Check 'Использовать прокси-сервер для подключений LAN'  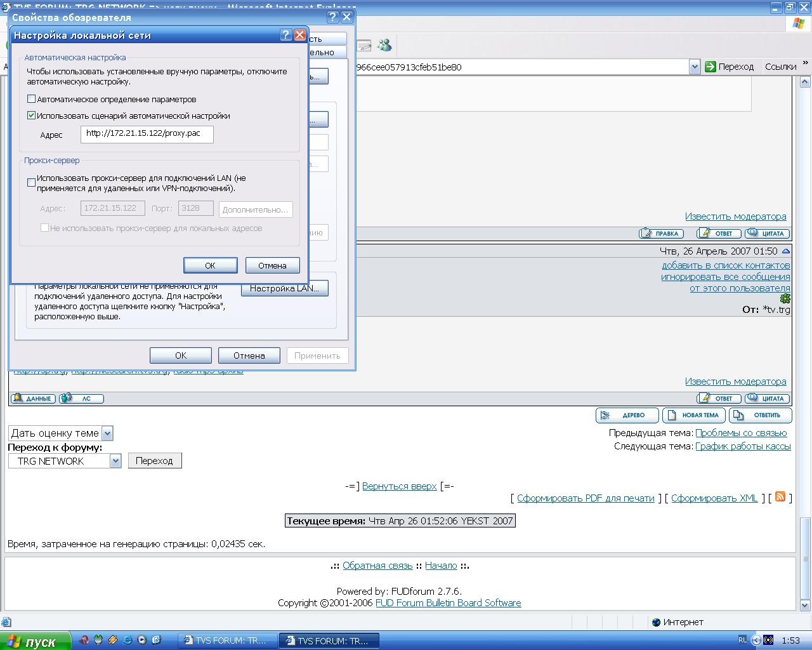tap(31, 183)
